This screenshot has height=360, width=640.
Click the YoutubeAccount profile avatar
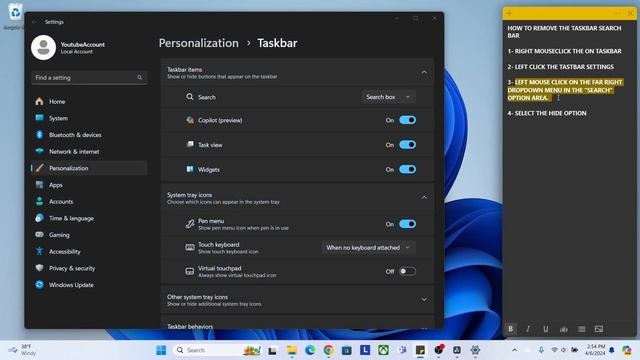[x=43, y=47]
